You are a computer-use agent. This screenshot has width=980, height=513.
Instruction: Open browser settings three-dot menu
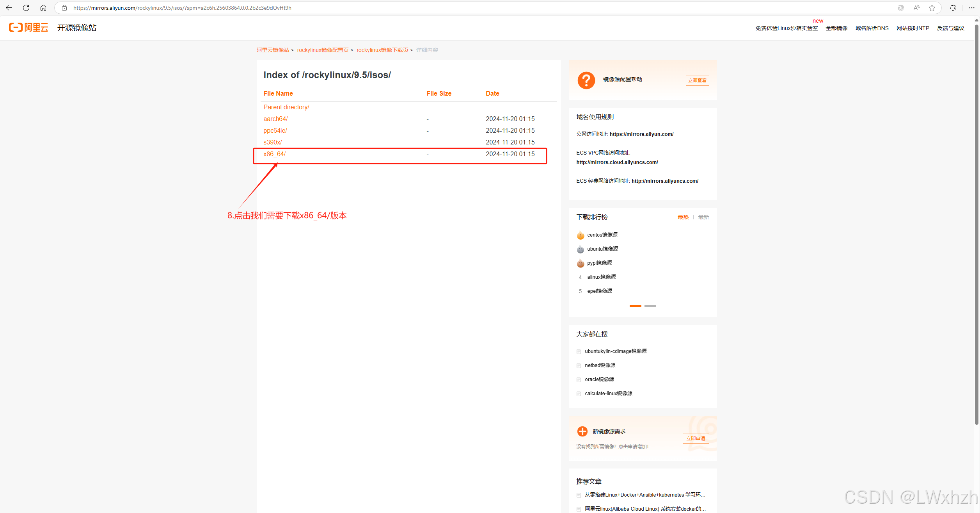coord(971,8)
